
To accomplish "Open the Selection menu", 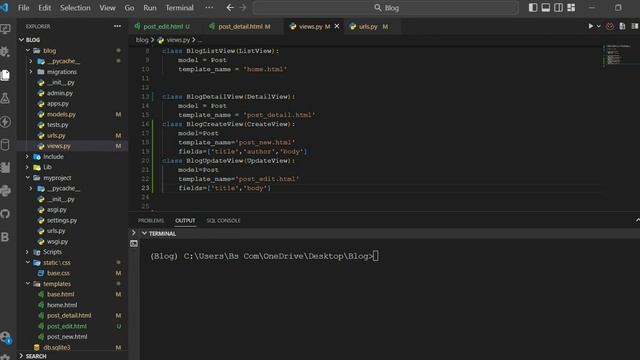I will coord(75,8).
